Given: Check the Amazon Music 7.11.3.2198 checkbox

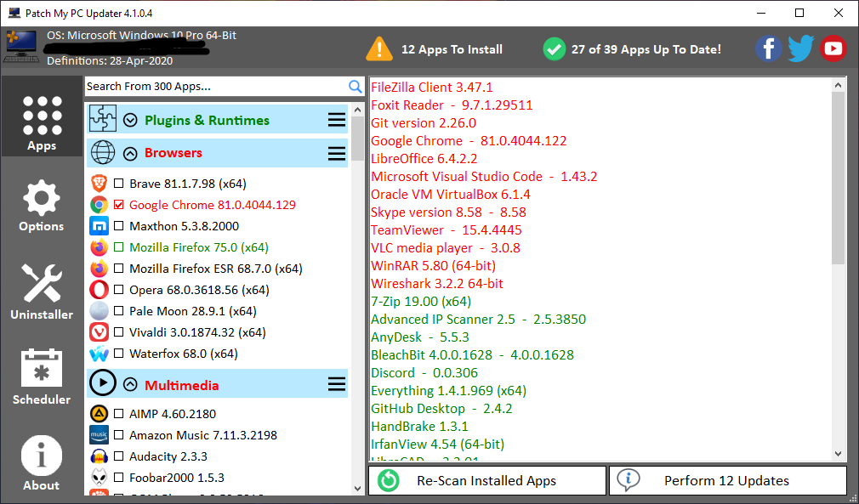Looking at the screenshot, I should point(118,435).
